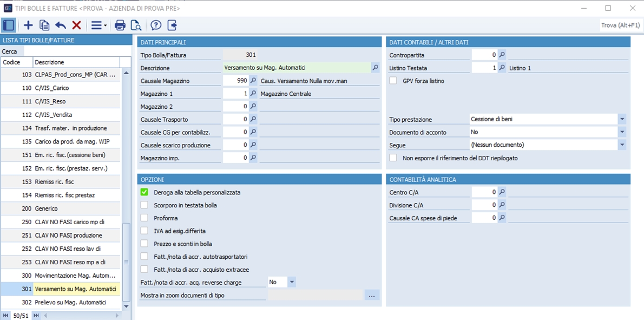The image size is (644, 320).
Task: Open lookup for Magazzino 2
Action: coord(253,106)
